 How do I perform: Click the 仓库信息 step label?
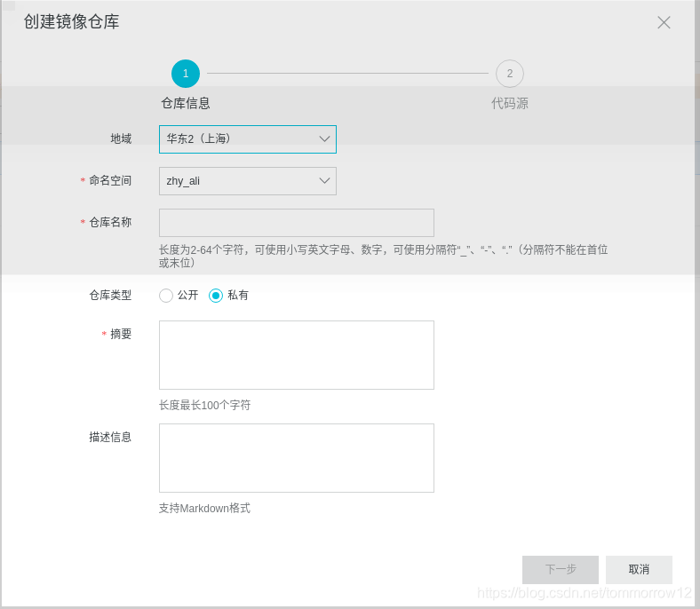click(x=186, y=104)
